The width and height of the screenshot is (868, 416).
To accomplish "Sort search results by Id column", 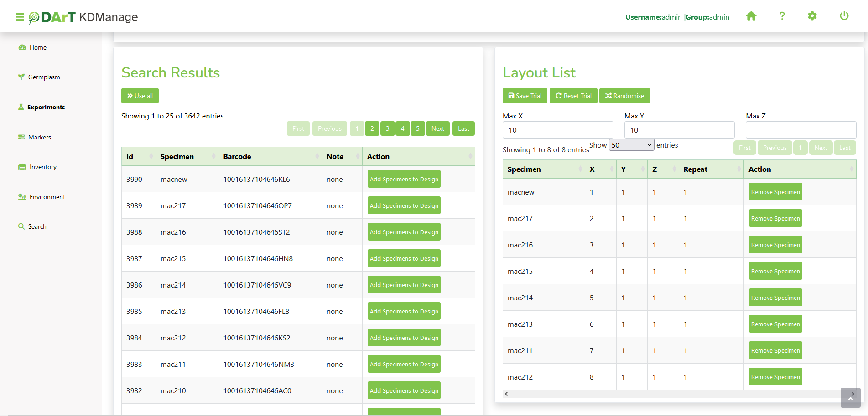I will (x=138, y=156).
